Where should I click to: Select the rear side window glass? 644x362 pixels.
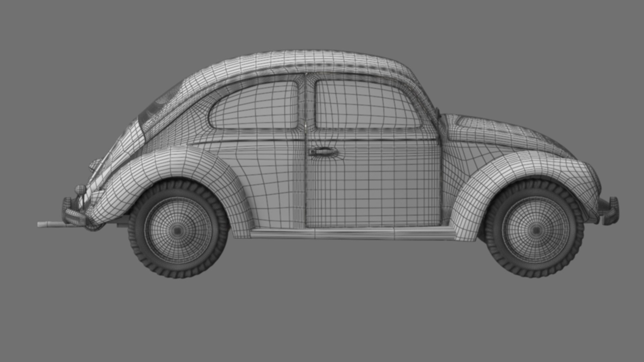pos(254,106)
